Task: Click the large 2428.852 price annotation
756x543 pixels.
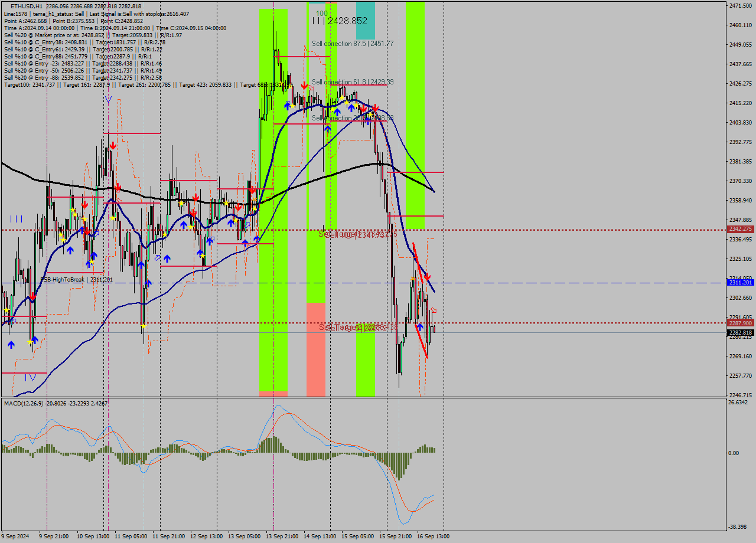Action: pyautogui.click(x=347, y=19)
